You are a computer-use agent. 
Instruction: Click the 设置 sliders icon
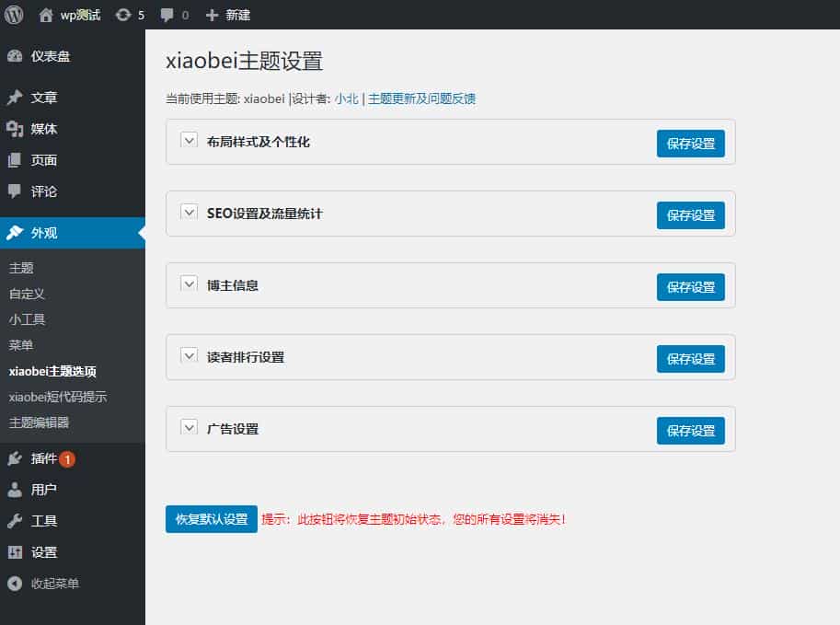click(15, 552)
